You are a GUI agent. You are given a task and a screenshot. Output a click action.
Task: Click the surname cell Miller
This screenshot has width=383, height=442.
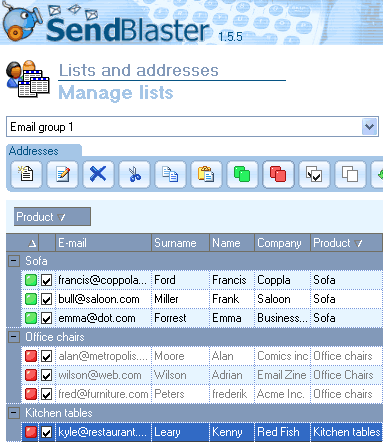pyautogui.click(x=180, y=299)
